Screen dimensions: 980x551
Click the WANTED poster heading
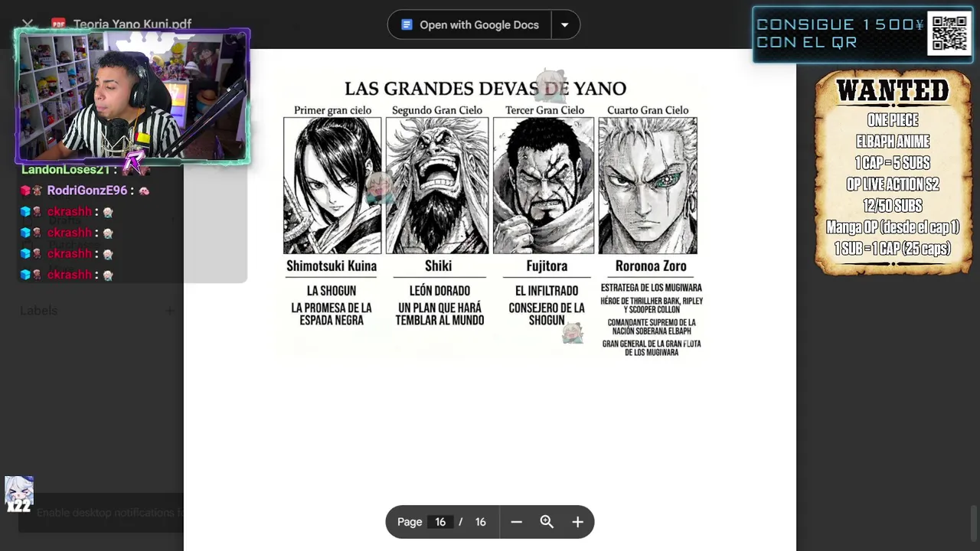(x=893, y=91)
